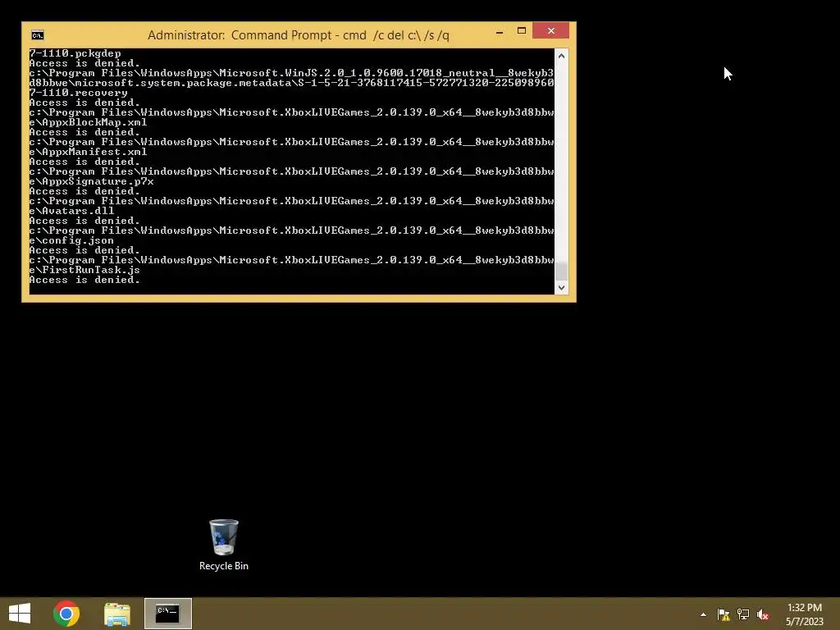Open the Windows Start button

click(20, 614)
